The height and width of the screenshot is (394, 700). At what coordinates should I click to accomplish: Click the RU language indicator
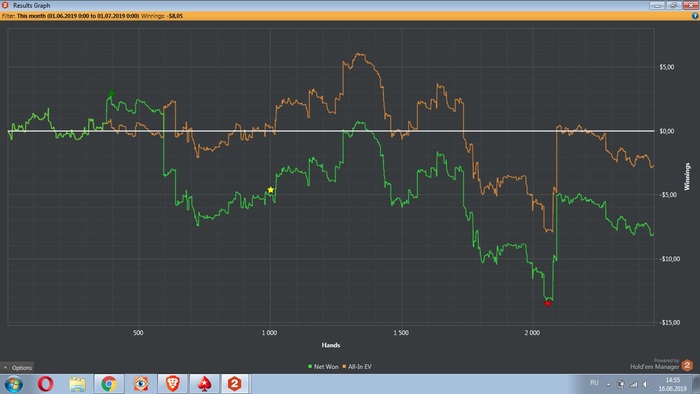point(594,383)
